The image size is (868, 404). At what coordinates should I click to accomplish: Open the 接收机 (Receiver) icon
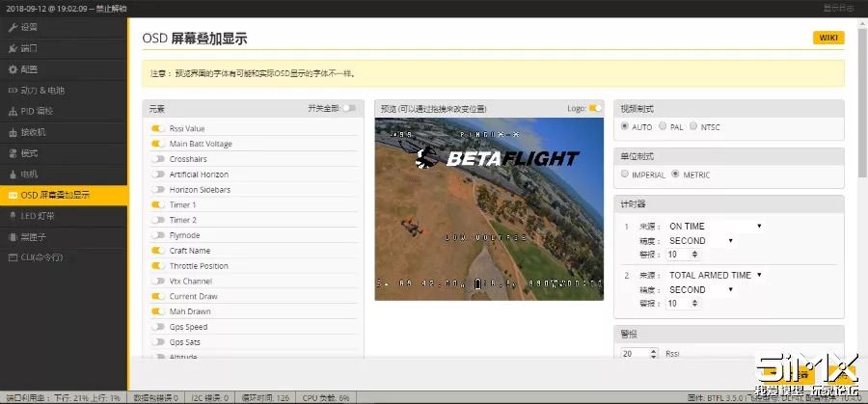pos(13,132)
